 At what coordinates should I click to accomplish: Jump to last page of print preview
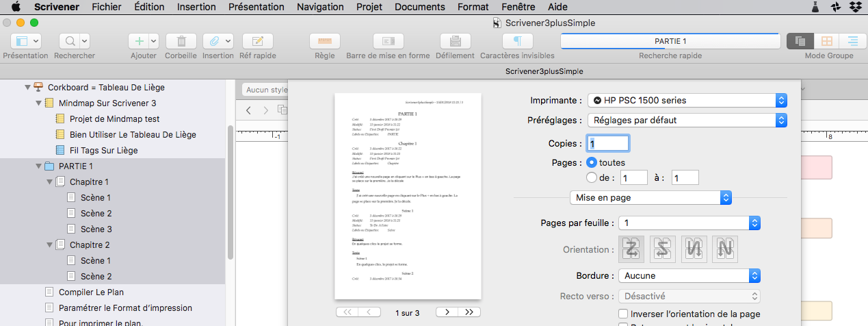point(469,312)
